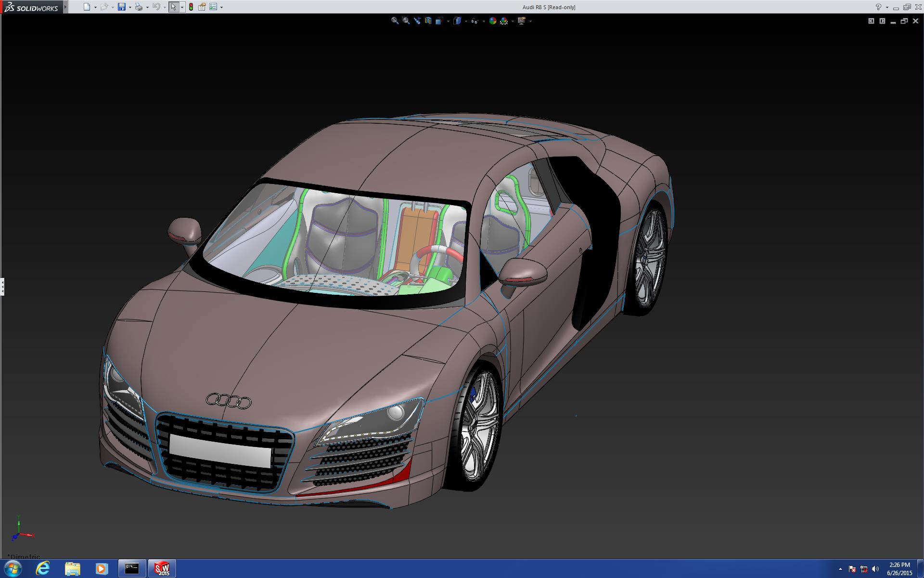Click the Edit Appearance color ball

tap(492, 21)
